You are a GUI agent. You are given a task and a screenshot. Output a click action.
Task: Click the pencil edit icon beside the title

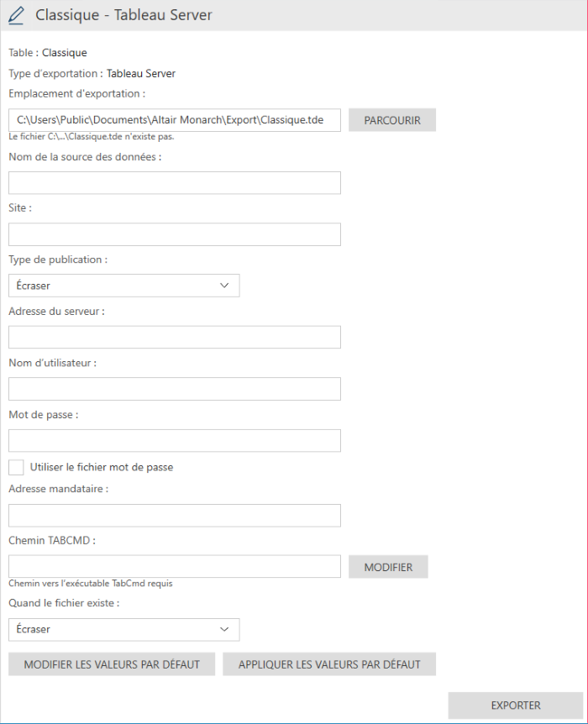click(x=16, y=15)
